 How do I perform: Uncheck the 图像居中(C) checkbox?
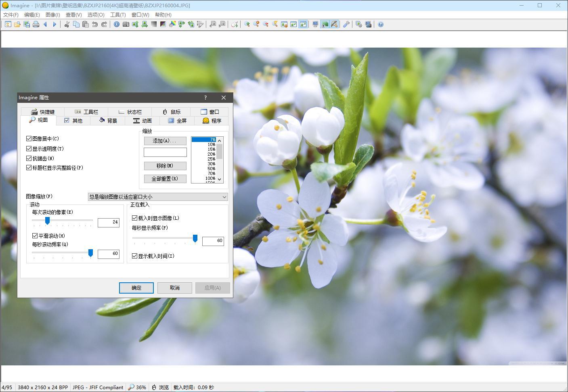tap(29, 139)
